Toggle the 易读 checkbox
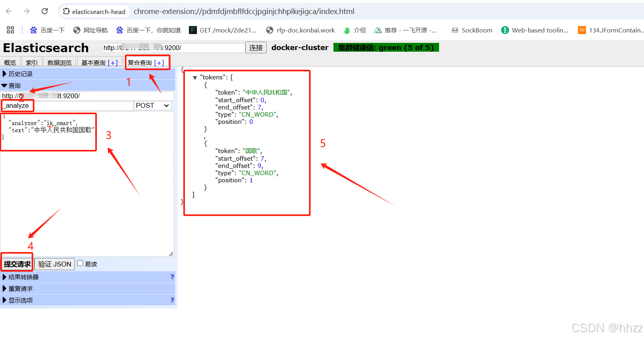Viewport: 644px width, 339px height. tap(80, 263)
